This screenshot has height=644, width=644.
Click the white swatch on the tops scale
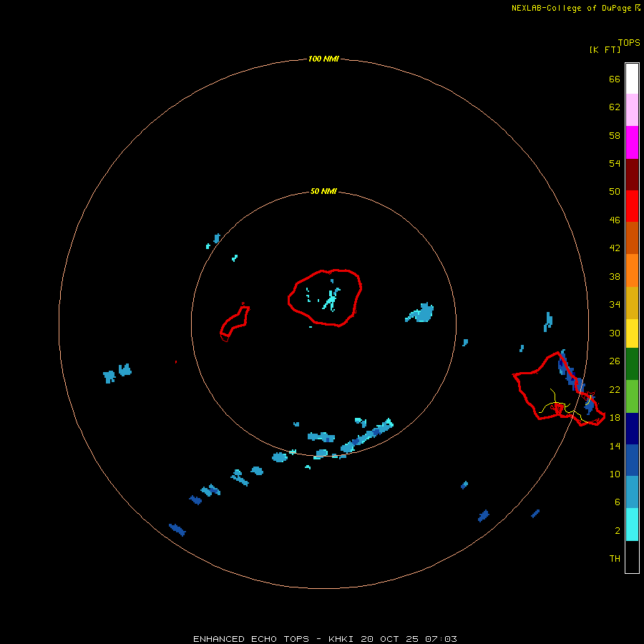tap(632, 79)
